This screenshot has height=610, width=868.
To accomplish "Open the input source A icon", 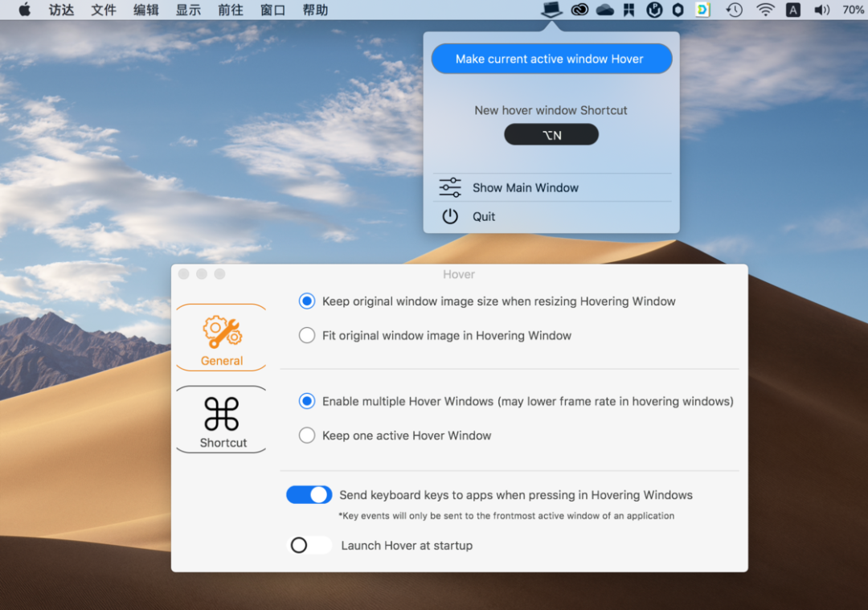I will 792,10.
